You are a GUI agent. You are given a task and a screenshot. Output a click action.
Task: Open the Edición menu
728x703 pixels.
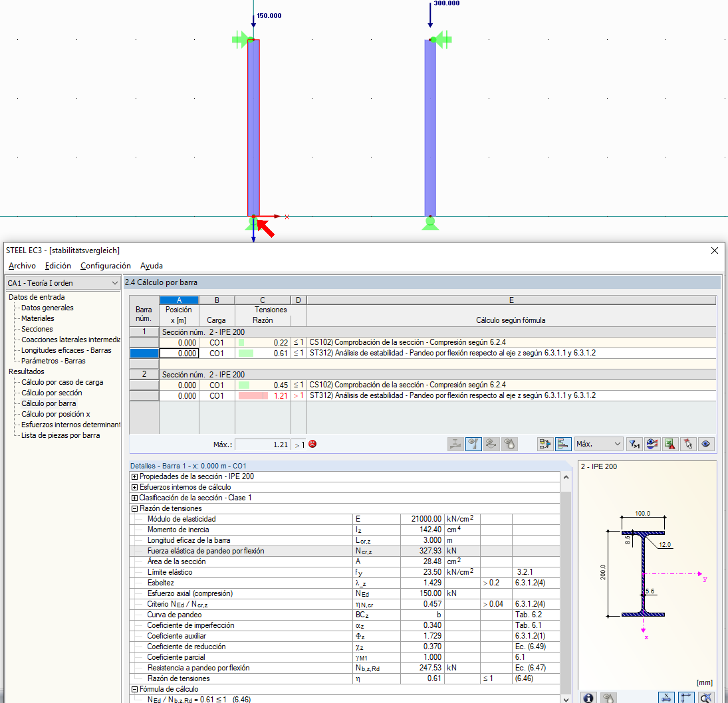click(58, 265)
